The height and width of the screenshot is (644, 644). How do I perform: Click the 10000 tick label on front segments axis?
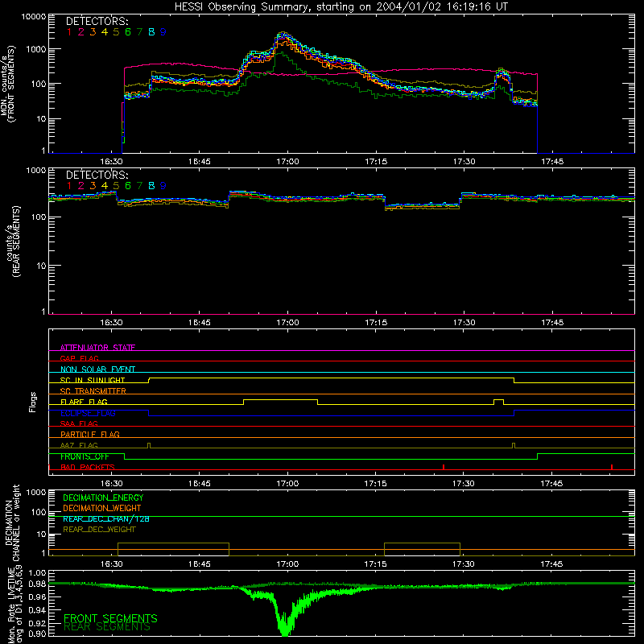click(34, 17)
